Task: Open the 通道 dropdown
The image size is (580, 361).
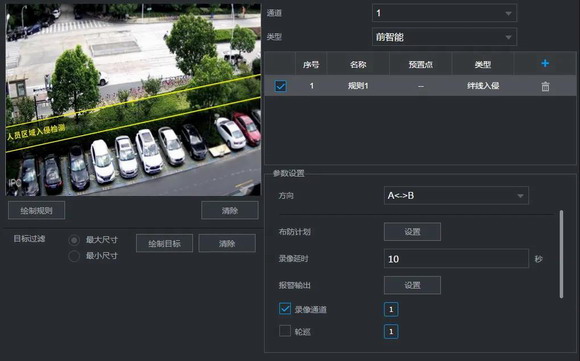Action: (x=444, y=13)
